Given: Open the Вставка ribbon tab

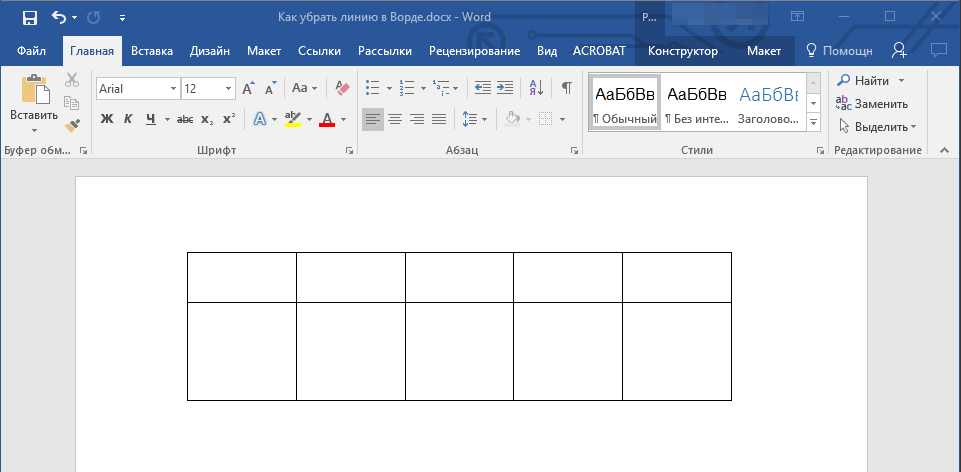Looking at the screenshot, I should tap(152, 50).
